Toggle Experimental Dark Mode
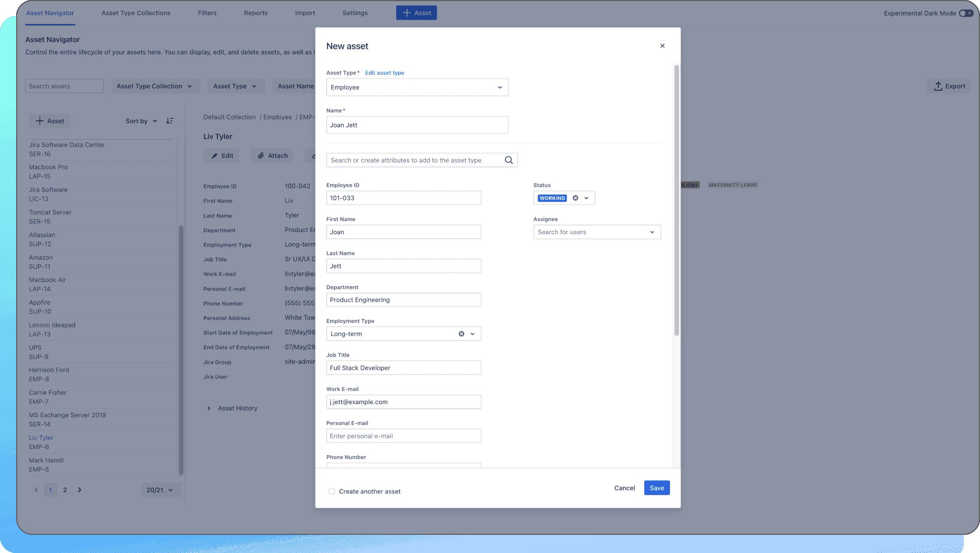The height and width of the screenshot is (553, 980). [966, 13]
